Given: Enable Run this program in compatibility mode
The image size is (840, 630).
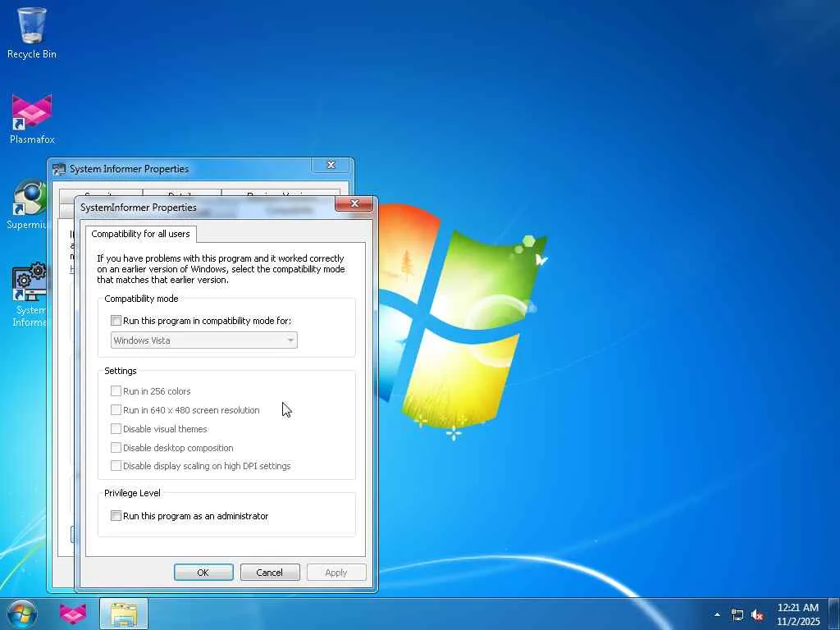Looking at the screenshot, I should (x=116, y=321).
